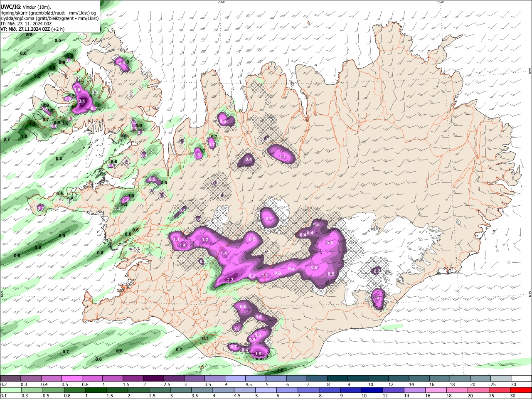The image size is (532, 399).
Task: Click the 'slydda/snjókoma' description line in header
Action: (49, 18)
